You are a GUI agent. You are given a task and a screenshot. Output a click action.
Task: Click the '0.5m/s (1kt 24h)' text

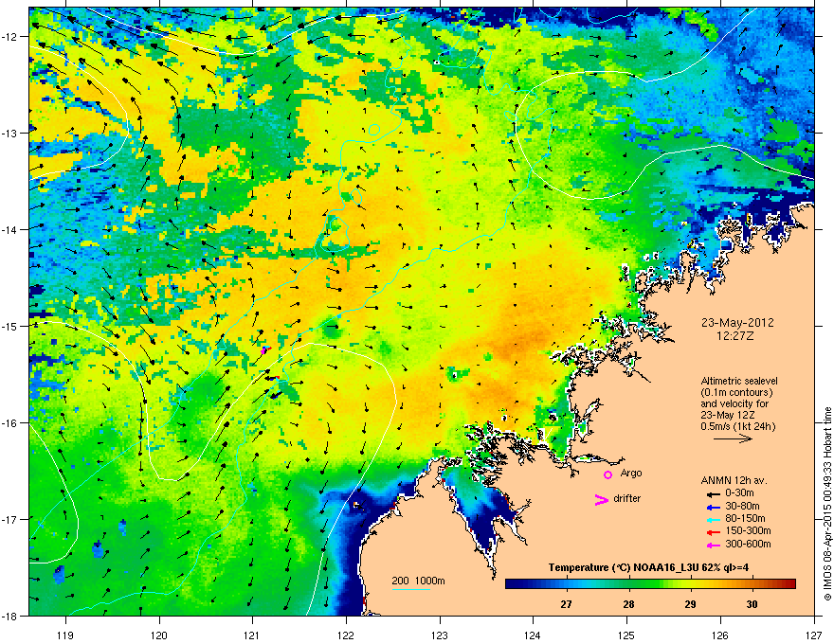737,426
